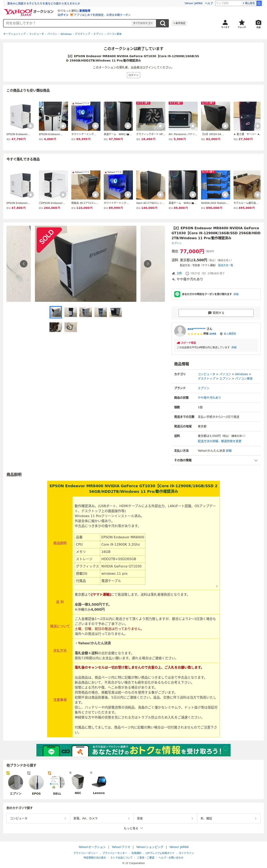267x868 pixels.
Task: Open the すべてのカテゴリ dropdown
Action: tap(143, 23)
